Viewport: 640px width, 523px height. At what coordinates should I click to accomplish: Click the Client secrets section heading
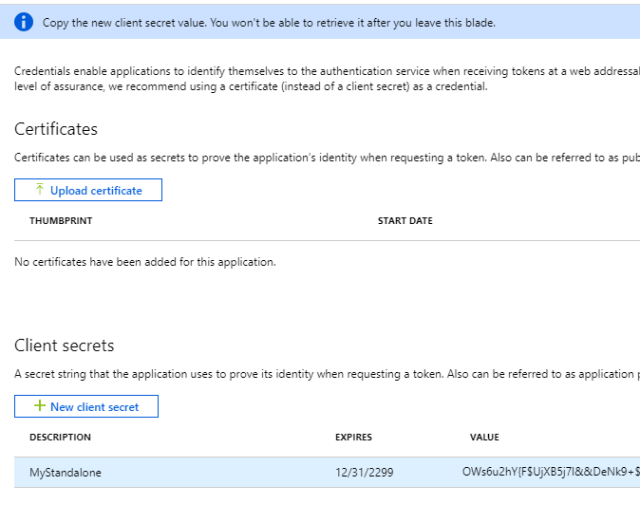coord(64,345)
